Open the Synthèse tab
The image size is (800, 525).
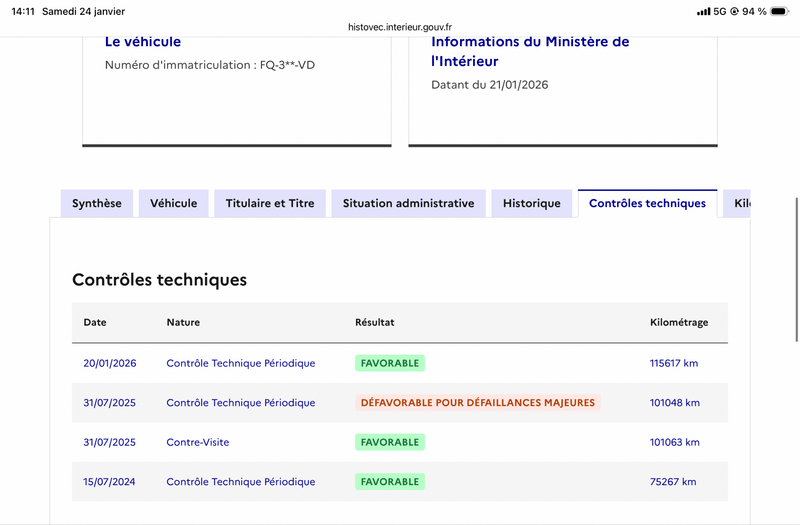click(x=97, y=203)
